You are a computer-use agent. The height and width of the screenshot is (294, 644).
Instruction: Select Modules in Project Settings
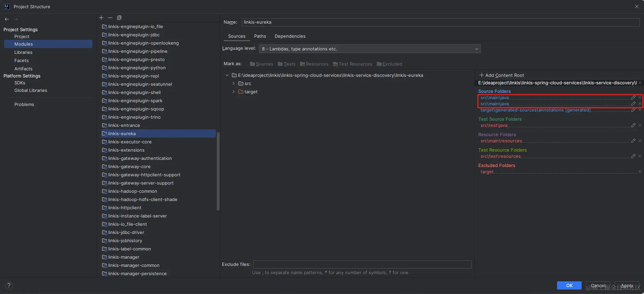(48, 44)
